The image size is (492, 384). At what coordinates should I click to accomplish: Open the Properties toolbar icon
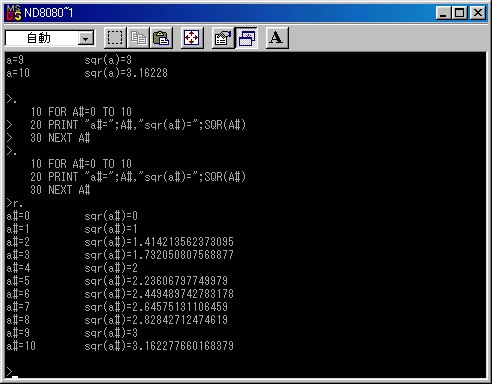tap(223, 38)
